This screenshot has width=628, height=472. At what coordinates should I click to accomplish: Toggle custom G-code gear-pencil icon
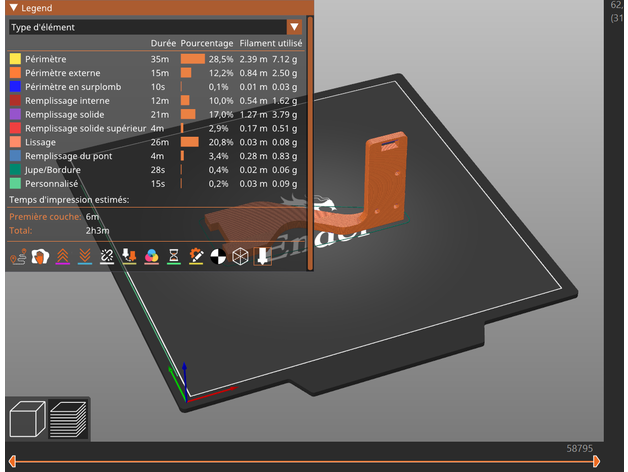tap(195, 256)
